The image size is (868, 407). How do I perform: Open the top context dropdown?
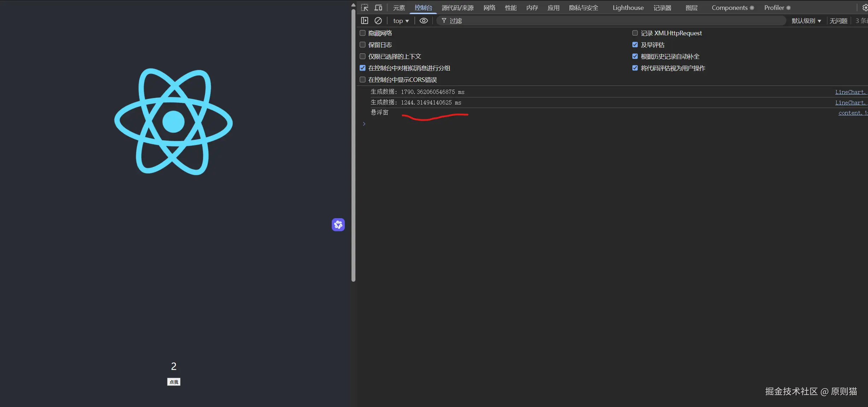(401, 21)
